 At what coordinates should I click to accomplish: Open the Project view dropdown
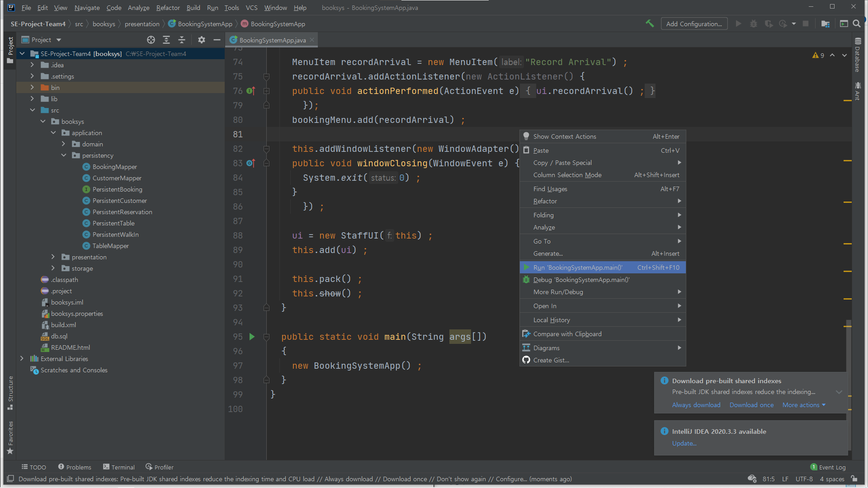pos(59,40)
